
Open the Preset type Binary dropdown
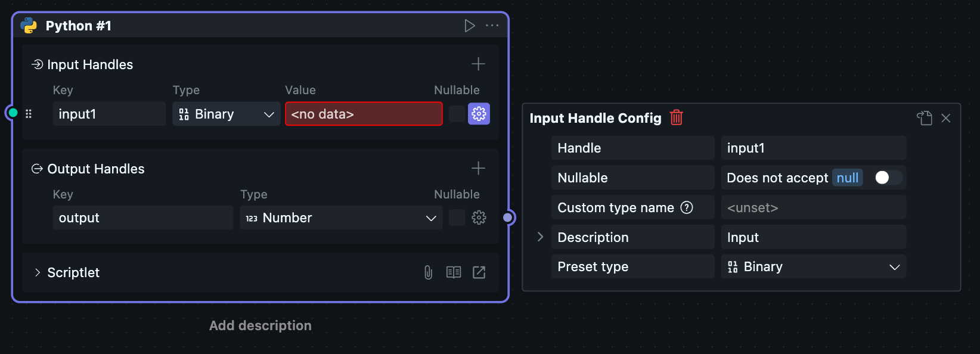pyautogui.click(x=813, y=266)
